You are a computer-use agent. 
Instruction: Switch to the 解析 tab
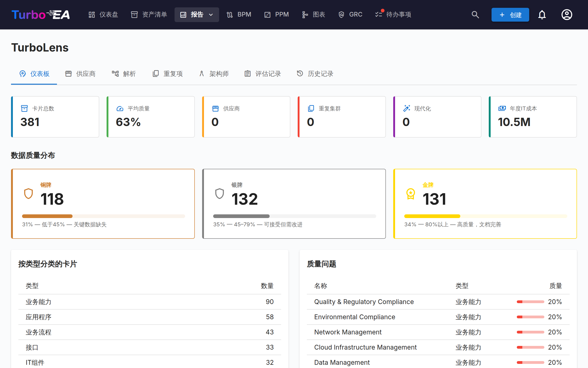124,74
